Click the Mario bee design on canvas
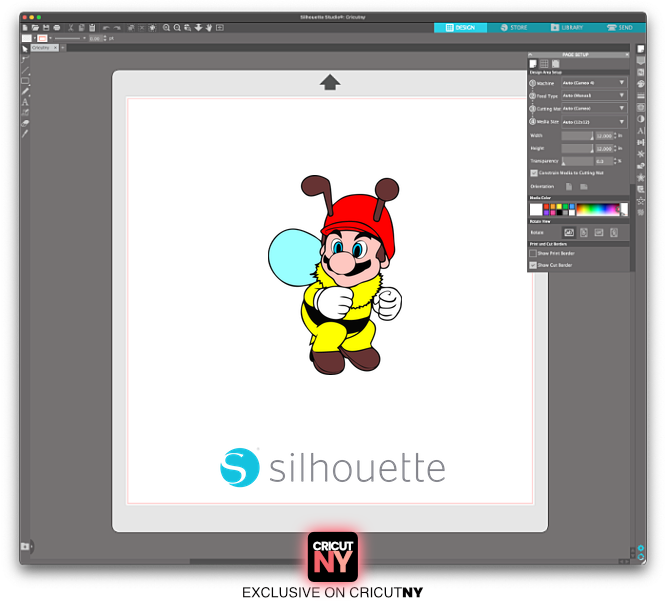The height and width of the screenshot is (604, 665). 335,275
